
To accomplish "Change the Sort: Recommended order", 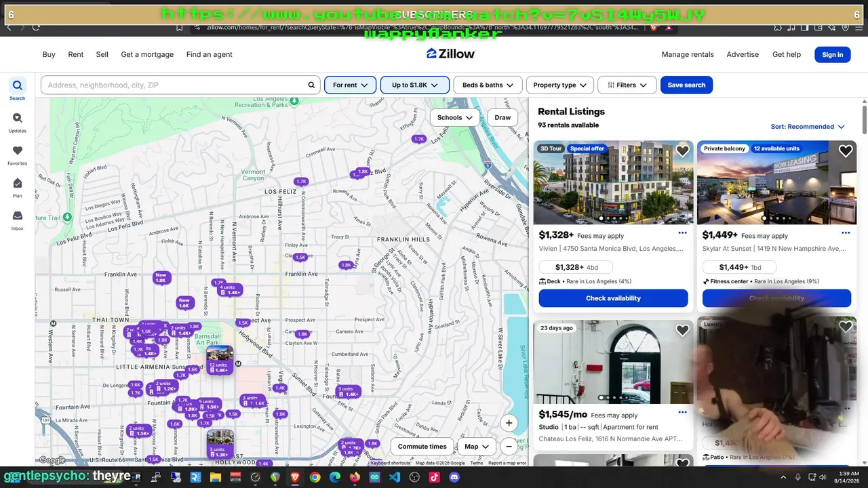I will pos(808,127).
